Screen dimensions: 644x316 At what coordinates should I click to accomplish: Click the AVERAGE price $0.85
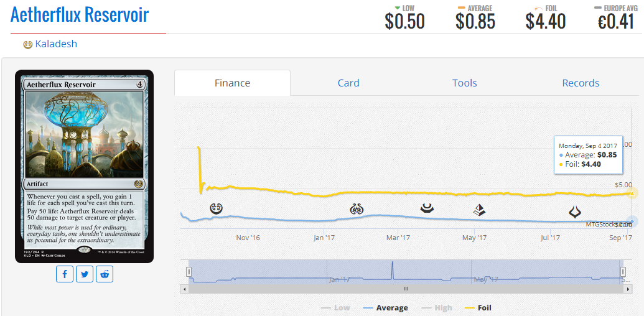pos(475,21)
